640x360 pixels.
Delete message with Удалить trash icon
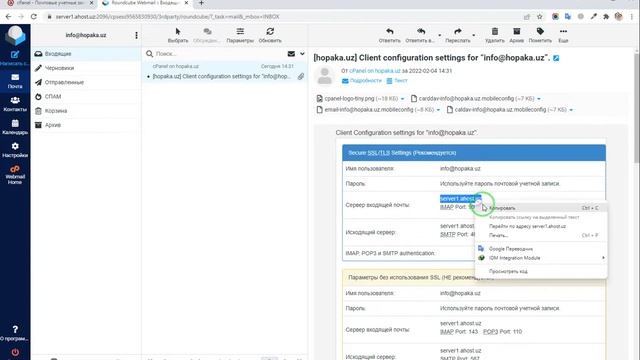pyautogui.click(x=495, y=35)
